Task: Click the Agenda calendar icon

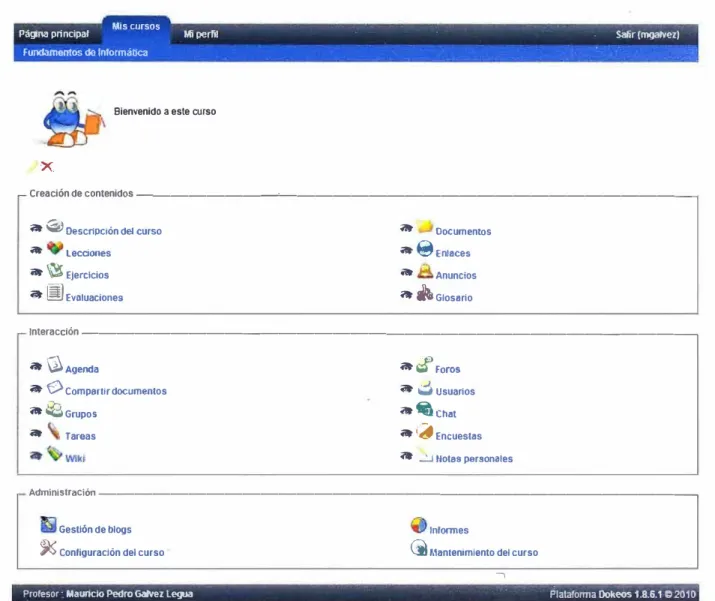Action: pos(55,364)
